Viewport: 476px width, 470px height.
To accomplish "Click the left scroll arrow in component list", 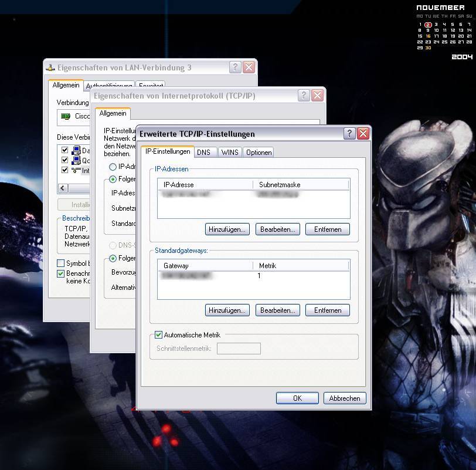I will tap(63, 188).
